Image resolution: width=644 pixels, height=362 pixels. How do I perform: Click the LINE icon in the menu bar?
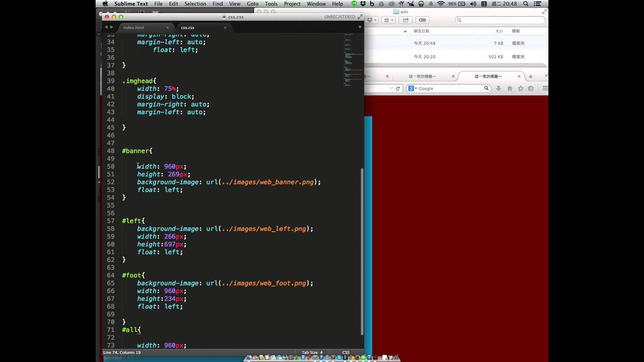pos(354,4)
